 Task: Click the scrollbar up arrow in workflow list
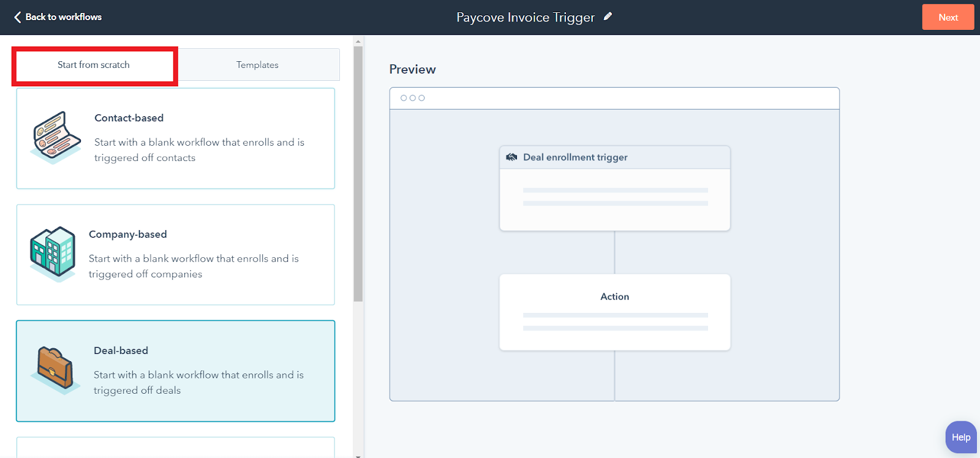tap(358, 42)
